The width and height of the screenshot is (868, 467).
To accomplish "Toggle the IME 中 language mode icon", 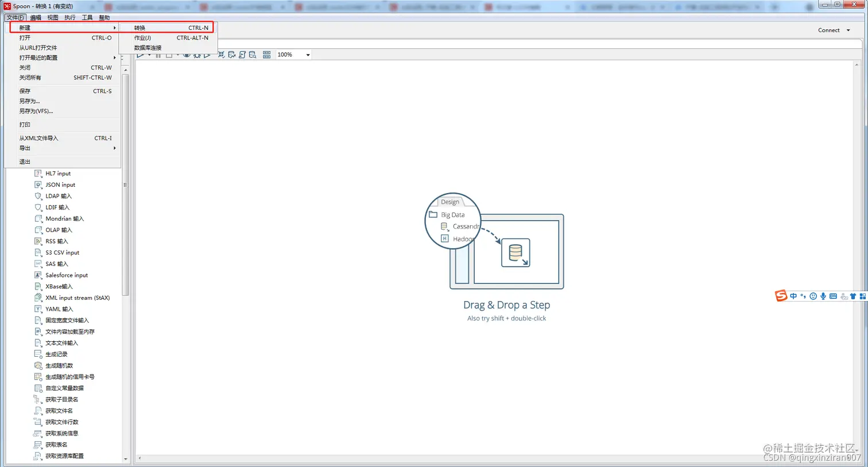I will click(793, 296).
